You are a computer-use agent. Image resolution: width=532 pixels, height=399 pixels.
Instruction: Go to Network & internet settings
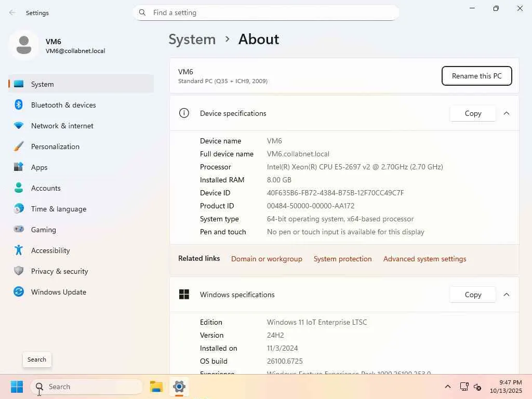[x=81, y=126]
